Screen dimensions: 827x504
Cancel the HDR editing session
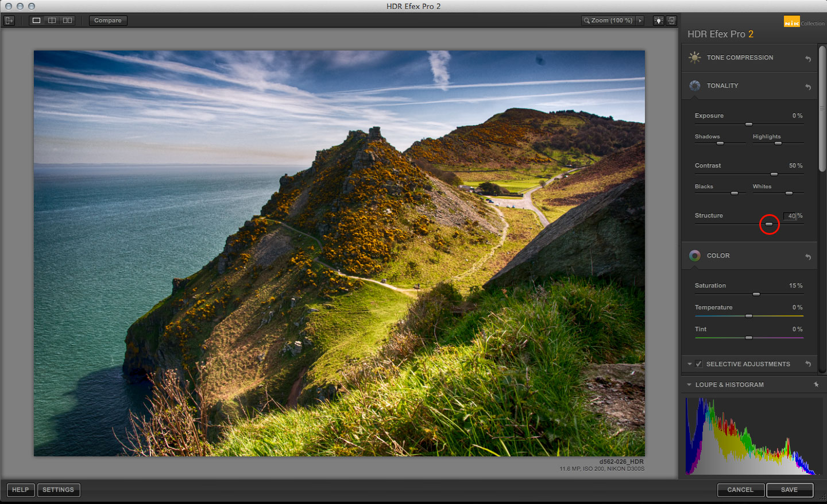pyautogui.click(x=740, y=490)
